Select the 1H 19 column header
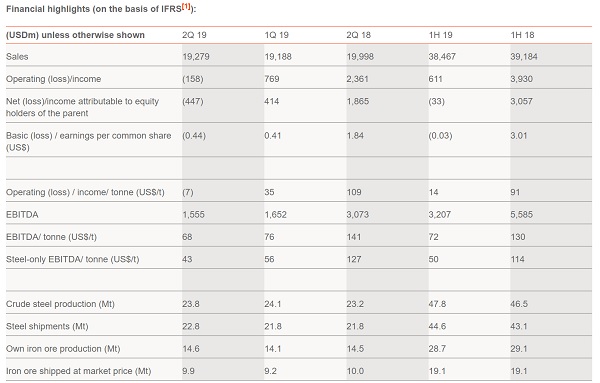The height and width of the screenshot is (383, 600). coord(440,35)
